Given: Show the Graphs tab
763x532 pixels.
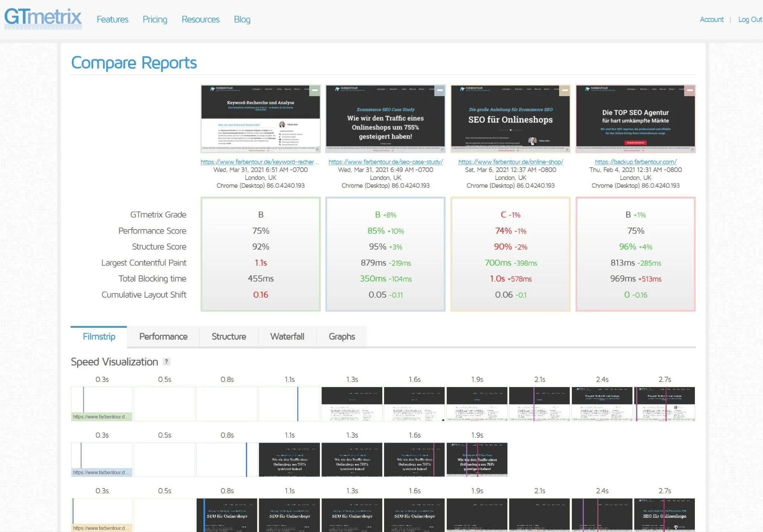Looking at the screenshot, I should tap(342, 336).
